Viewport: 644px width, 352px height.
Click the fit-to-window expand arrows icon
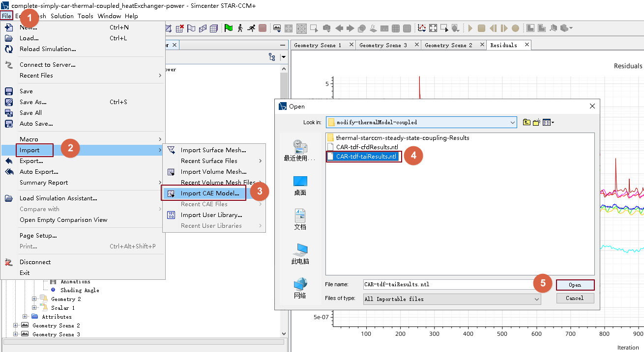point(433,28)
